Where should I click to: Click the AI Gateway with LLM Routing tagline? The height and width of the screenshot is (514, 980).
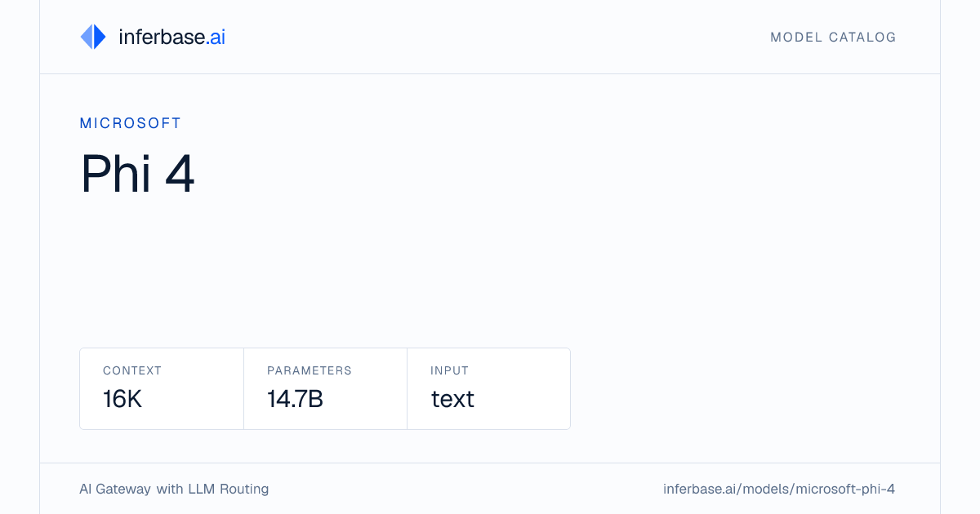(x=174, y=490)
